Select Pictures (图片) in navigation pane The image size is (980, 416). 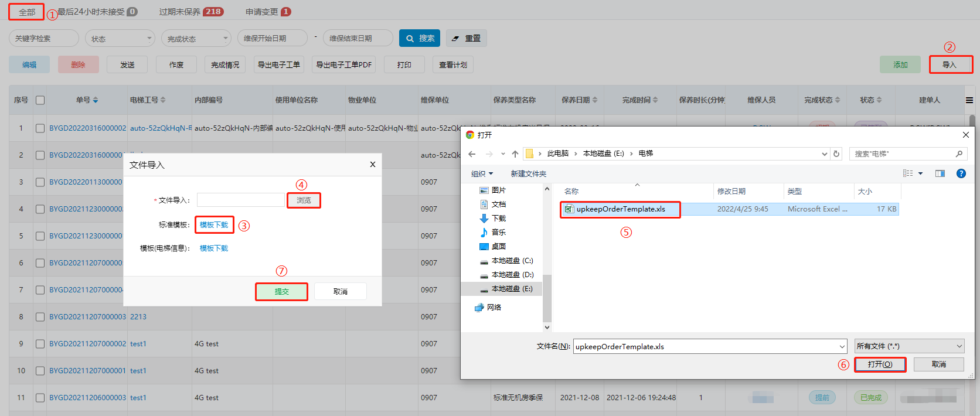pyautogui.click(x=493, y=190)
